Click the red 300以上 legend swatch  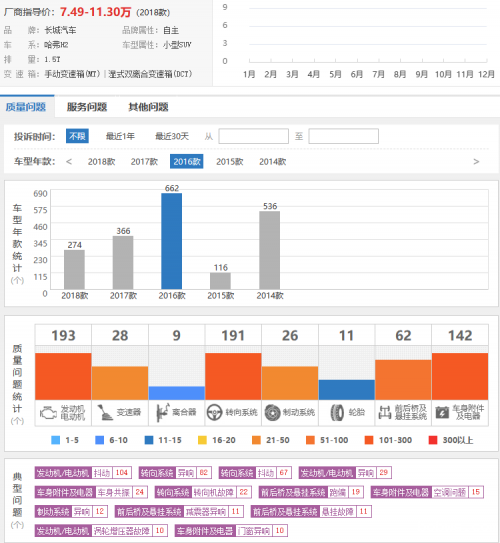click(x=433, y=440)
